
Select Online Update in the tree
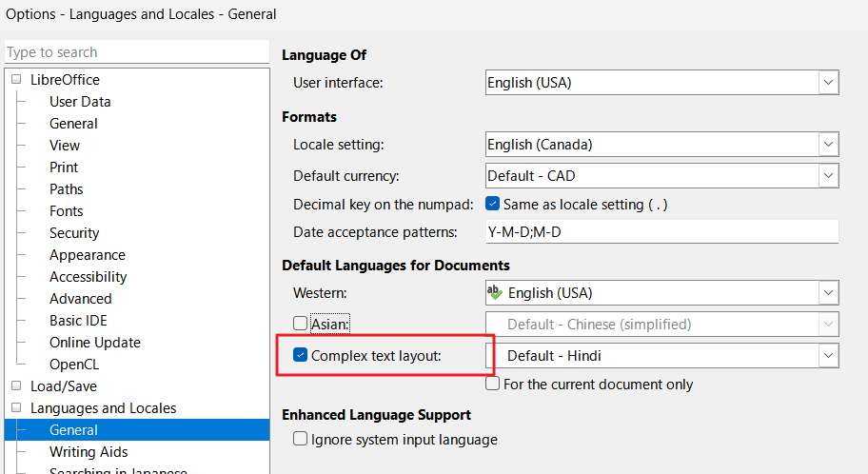pos(94,343)
